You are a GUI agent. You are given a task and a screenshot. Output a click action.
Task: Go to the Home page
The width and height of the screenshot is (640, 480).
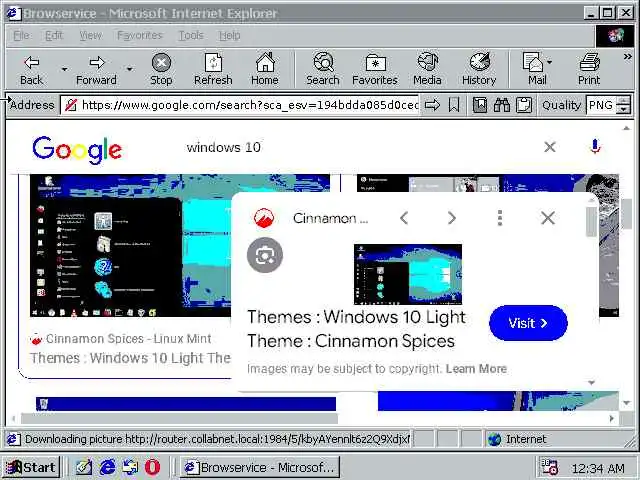(265, 69)
